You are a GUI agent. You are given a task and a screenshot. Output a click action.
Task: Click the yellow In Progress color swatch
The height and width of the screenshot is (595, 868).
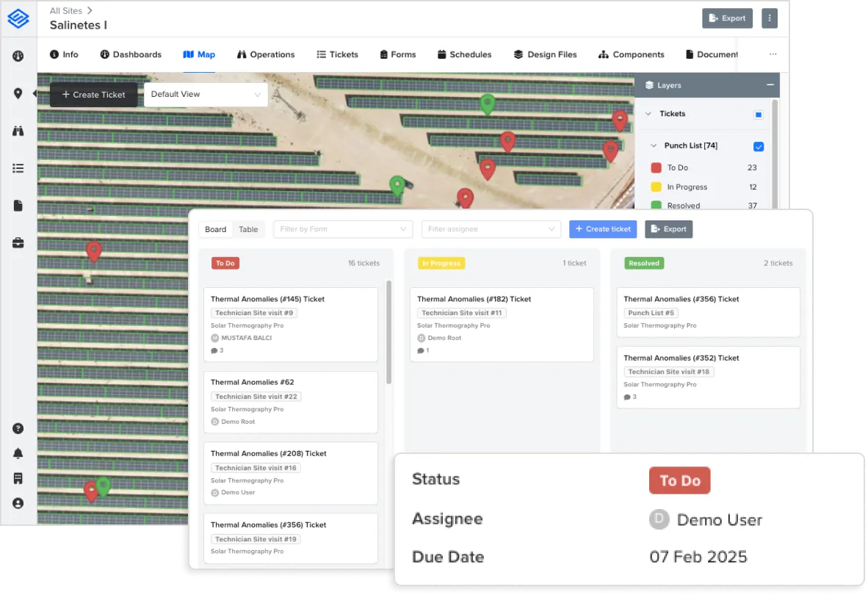tap(656, 187)
